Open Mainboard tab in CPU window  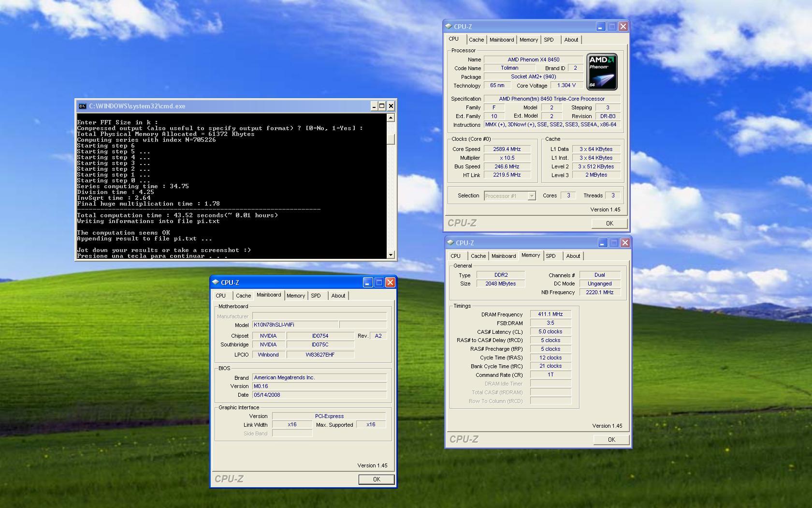[x=502, y=40]
